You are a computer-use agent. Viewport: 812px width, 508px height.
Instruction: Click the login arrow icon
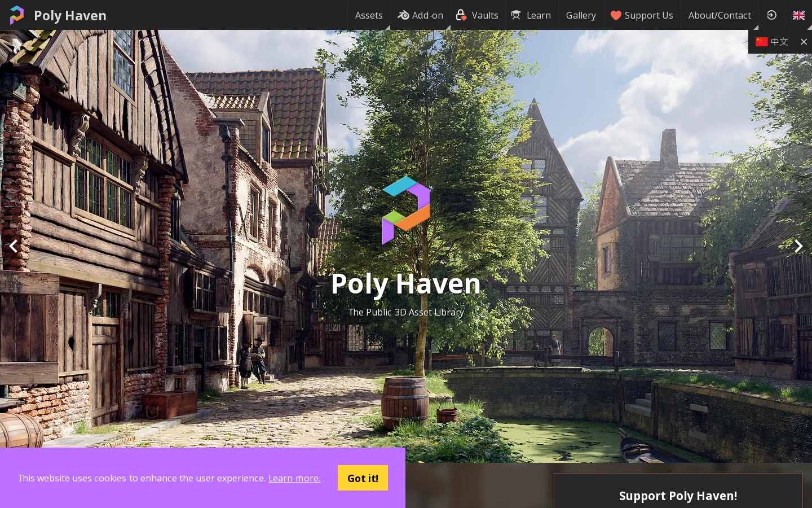pos(771,15)
